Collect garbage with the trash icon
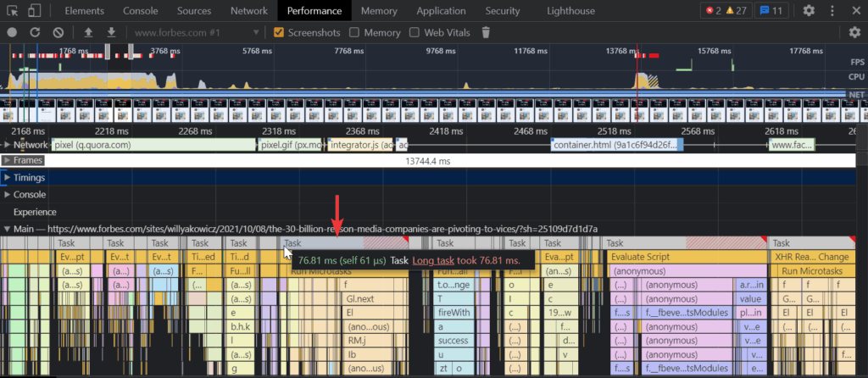This screenshot has height=378, width=868. click(486, 33)
